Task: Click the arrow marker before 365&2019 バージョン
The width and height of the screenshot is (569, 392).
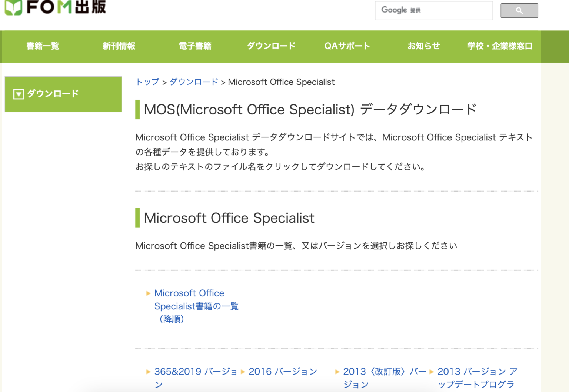Action: tap(148, 372)
